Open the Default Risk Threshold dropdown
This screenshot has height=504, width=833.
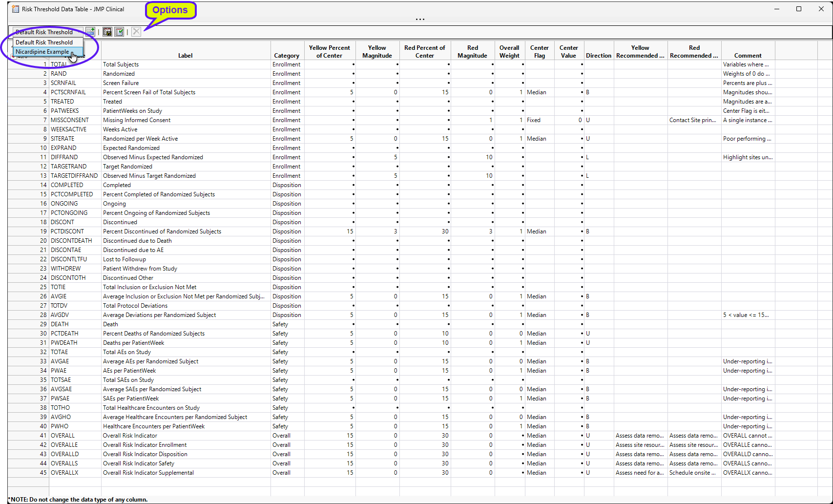click(47, 32)
